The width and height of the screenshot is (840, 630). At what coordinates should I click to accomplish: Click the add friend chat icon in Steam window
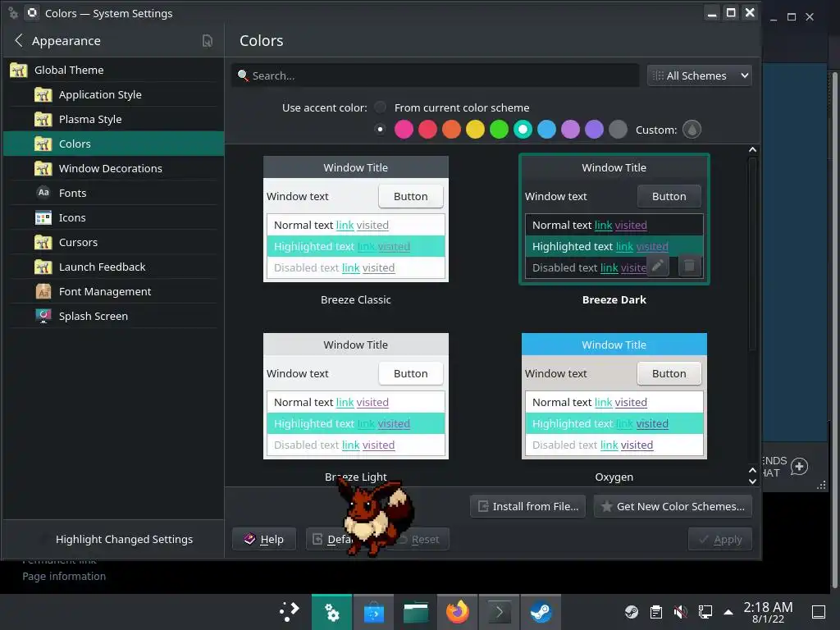(x=799, y=467)
